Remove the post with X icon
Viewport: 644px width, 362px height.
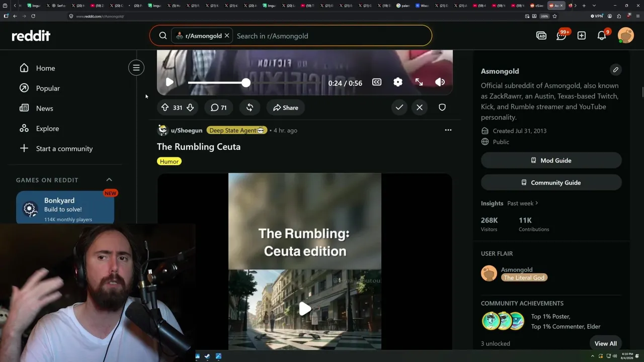pos(420,107)
